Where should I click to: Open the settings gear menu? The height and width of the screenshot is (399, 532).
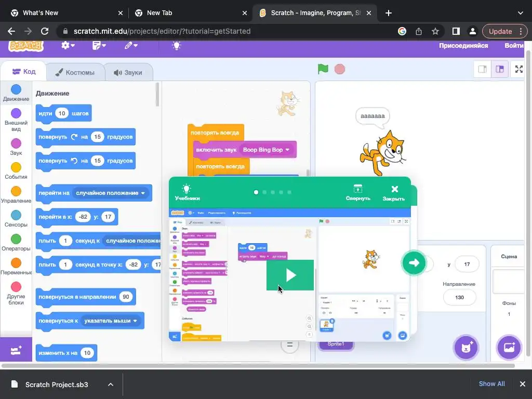68,46
